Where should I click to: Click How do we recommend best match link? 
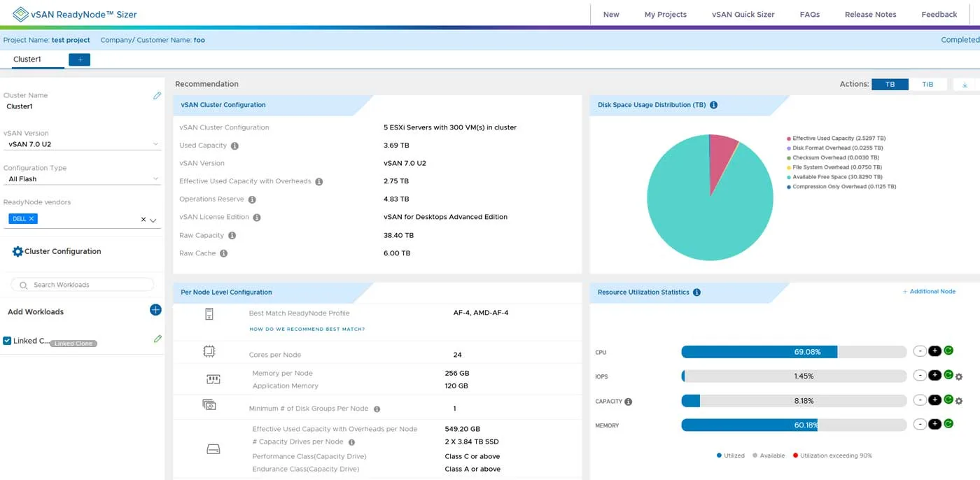click(x=307, y=330)
